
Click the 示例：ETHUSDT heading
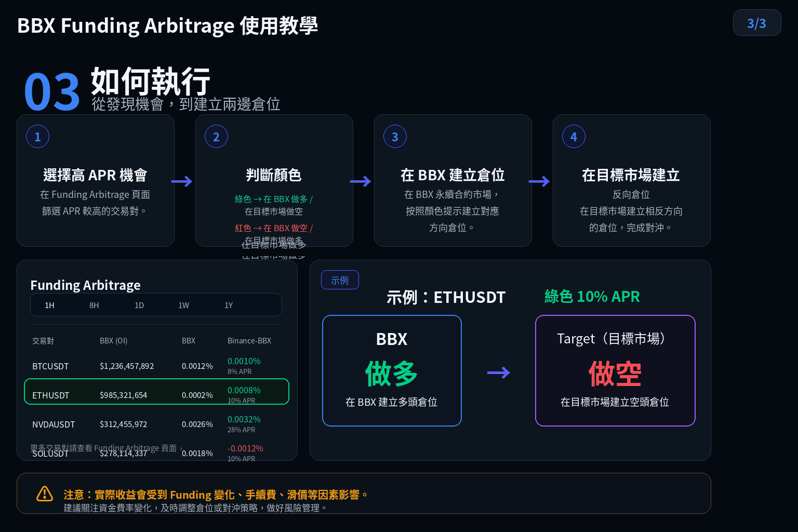(446, 297)
